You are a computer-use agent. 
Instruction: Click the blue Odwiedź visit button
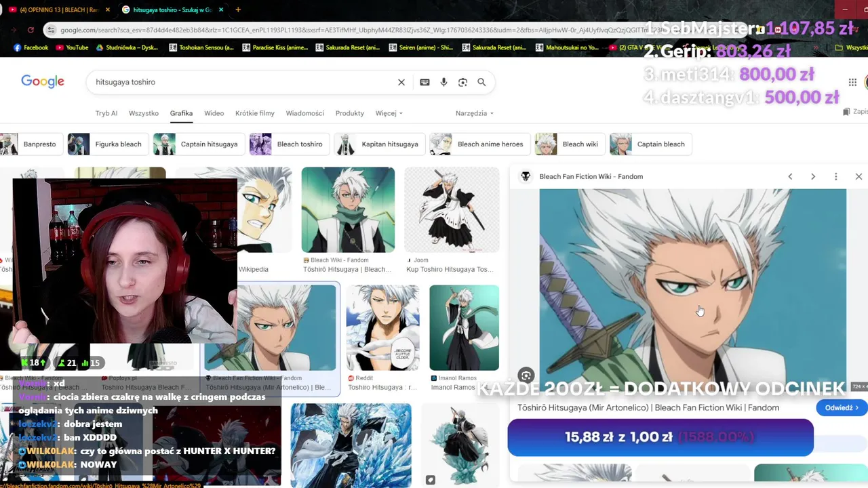pyautogui.click(x=842, y=407)
